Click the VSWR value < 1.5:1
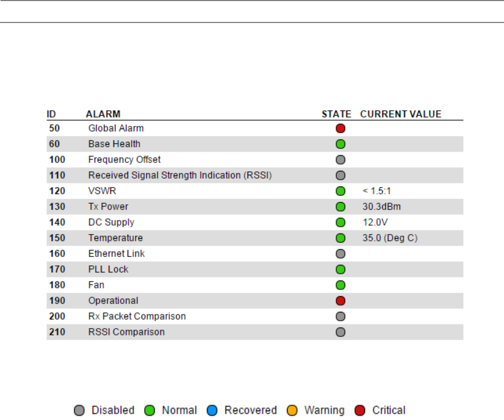The image size is (504, 420). 377,191
